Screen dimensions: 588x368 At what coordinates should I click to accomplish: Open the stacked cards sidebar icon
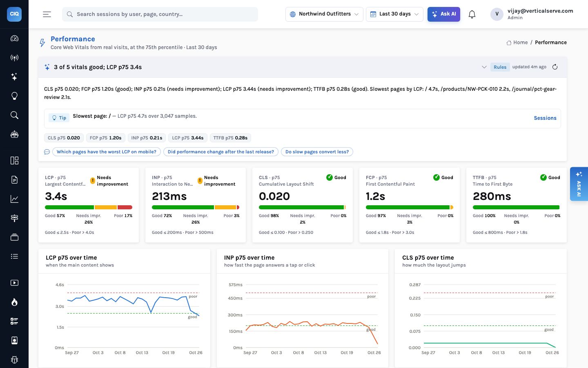pyautogui.click(x=14, y=237)
